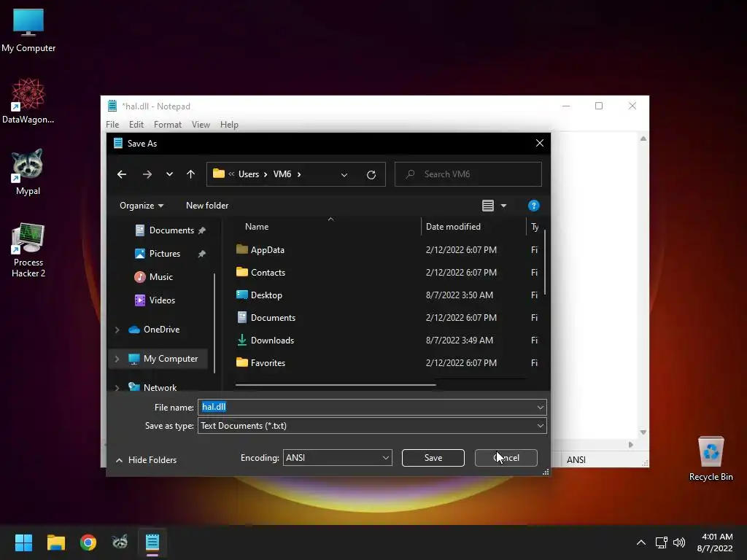The width and height of the screenshot is (747, 560).
Task: Change view layout icon
Action: (x=487, y=206)
